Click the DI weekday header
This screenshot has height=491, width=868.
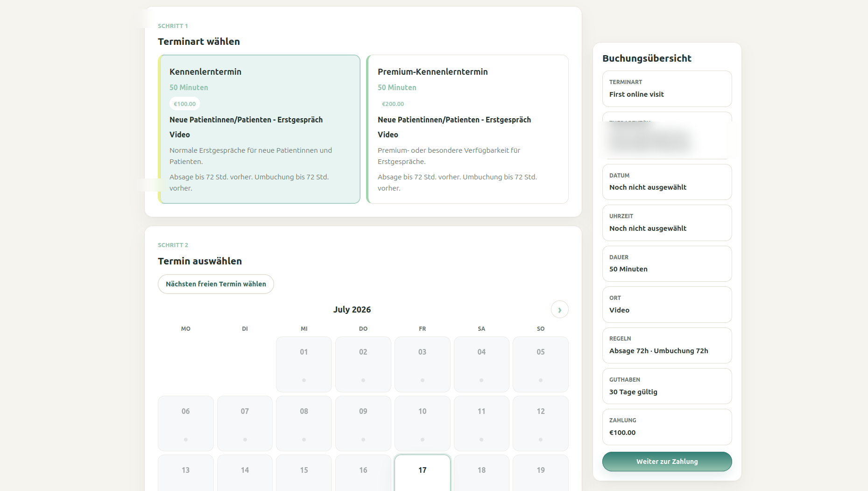coord(245,329)
